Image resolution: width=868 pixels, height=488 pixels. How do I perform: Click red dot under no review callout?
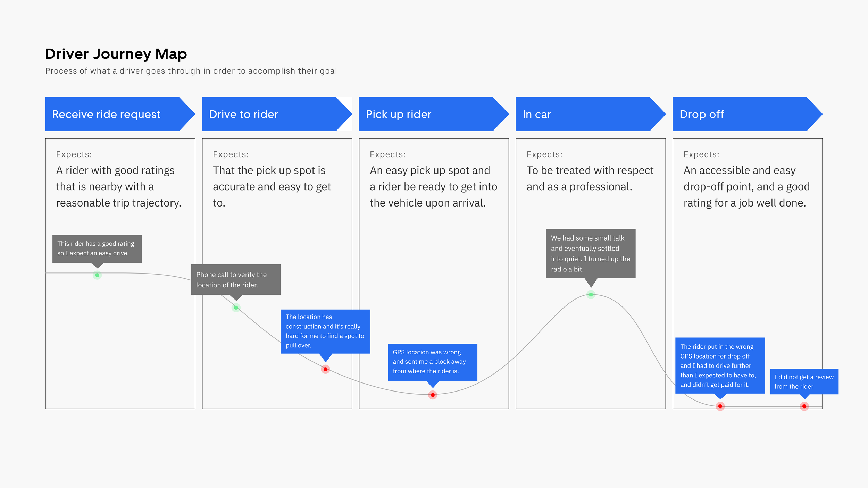tap(804, 406)
